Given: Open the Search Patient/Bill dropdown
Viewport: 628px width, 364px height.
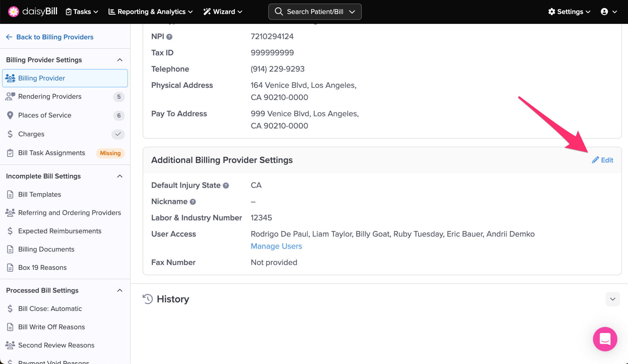Looking at the screenshot, I should point(315,12).
